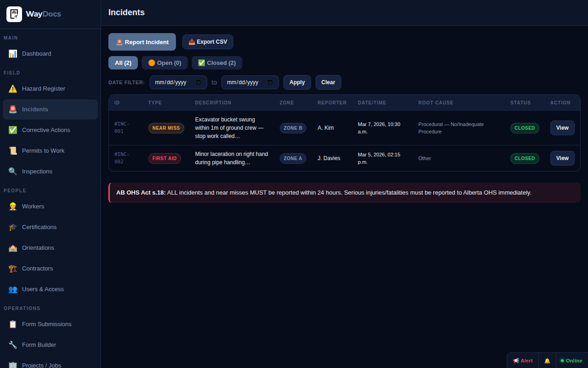This screenshot has width=588, height=368.
Task: Open the Orientations page
Action: tap(50, 248)
